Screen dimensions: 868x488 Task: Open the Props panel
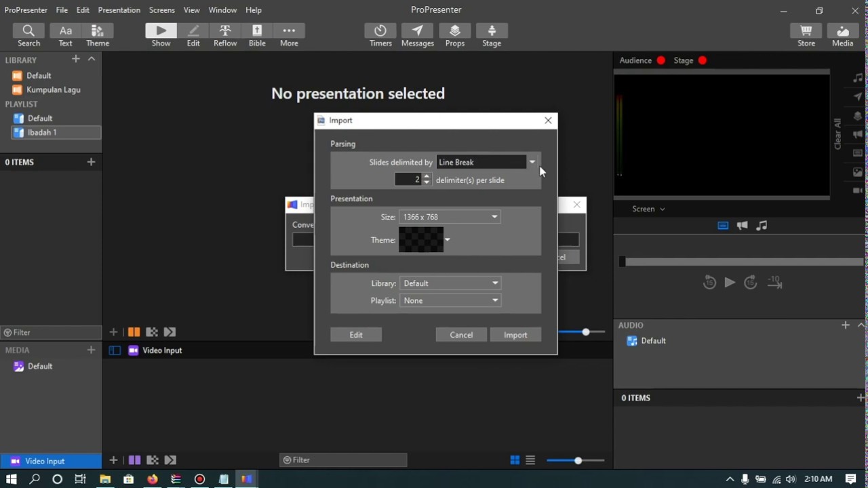(455, 35)
